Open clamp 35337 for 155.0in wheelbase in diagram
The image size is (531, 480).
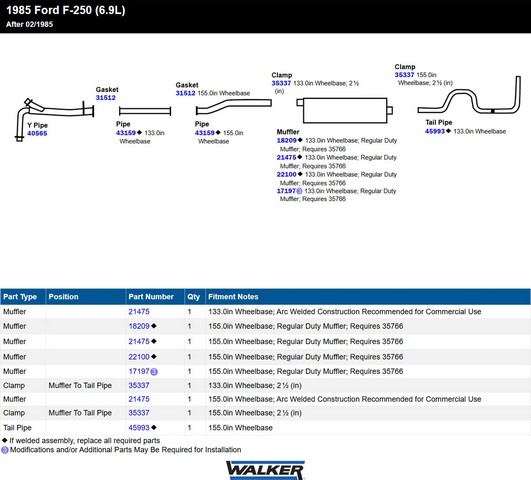404,75
